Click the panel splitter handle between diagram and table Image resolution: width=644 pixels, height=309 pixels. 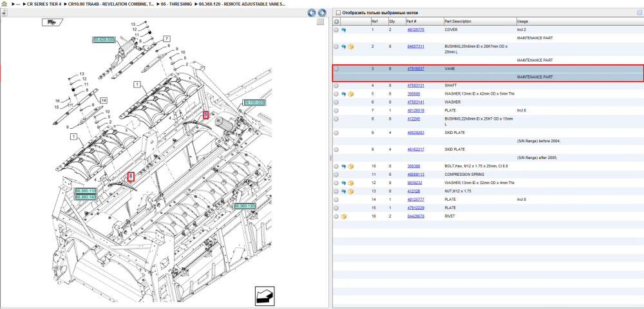tap(330, 158)
